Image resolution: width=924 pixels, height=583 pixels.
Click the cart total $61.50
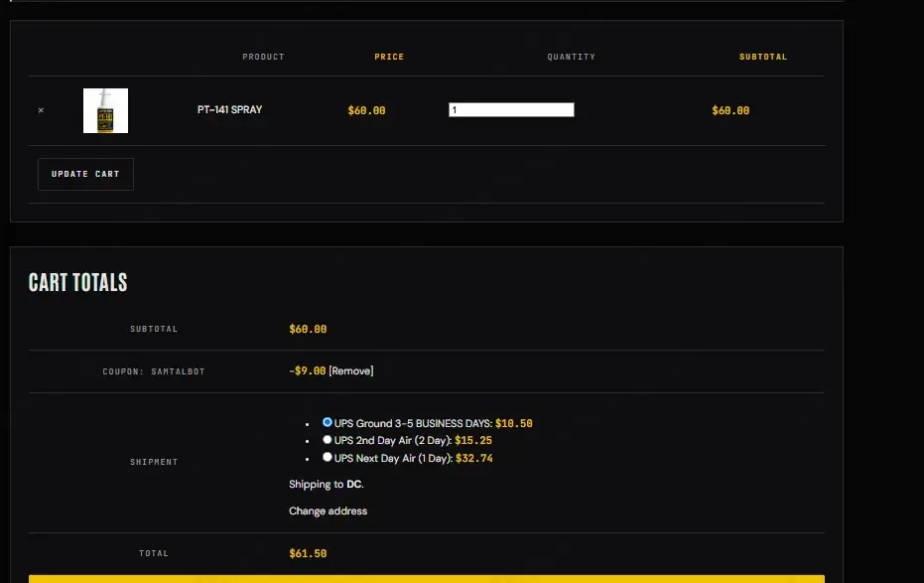[308, 553]
